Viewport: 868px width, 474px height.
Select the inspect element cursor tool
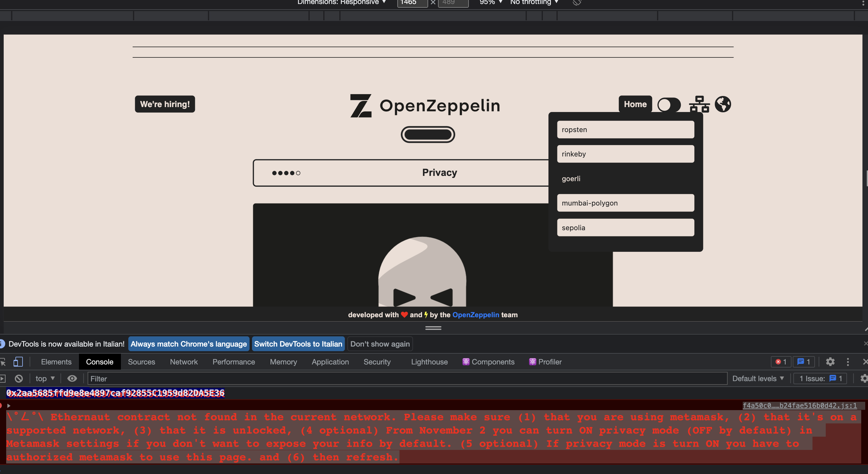click(3, 362)
